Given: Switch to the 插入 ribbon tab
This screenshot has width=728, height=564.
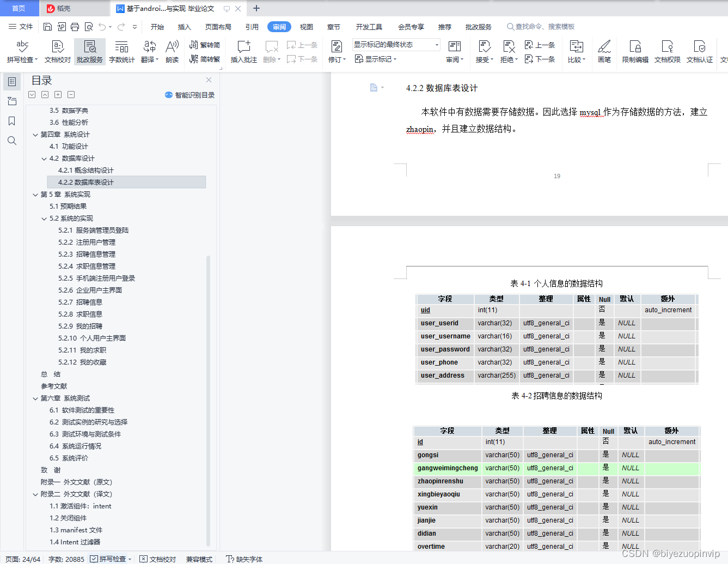Looking at the screenshot, I should 185,27.
